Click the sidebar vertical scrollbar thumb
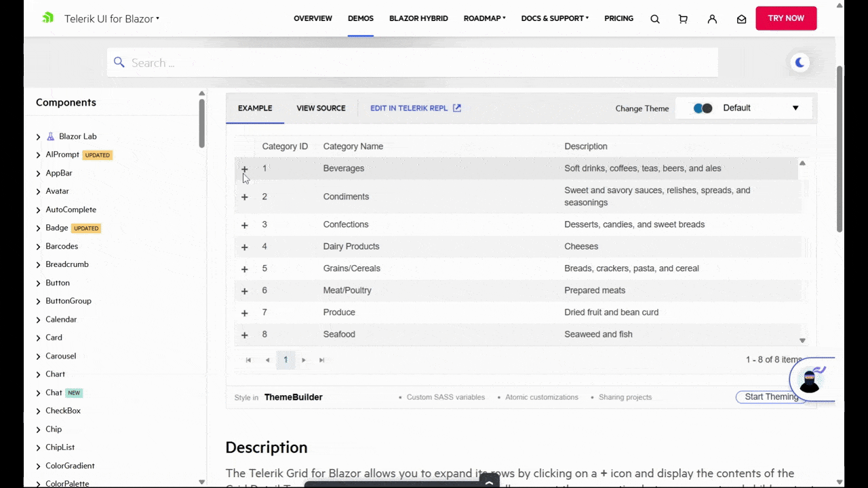This screenshot has width=868, height=488. point(202,123)
